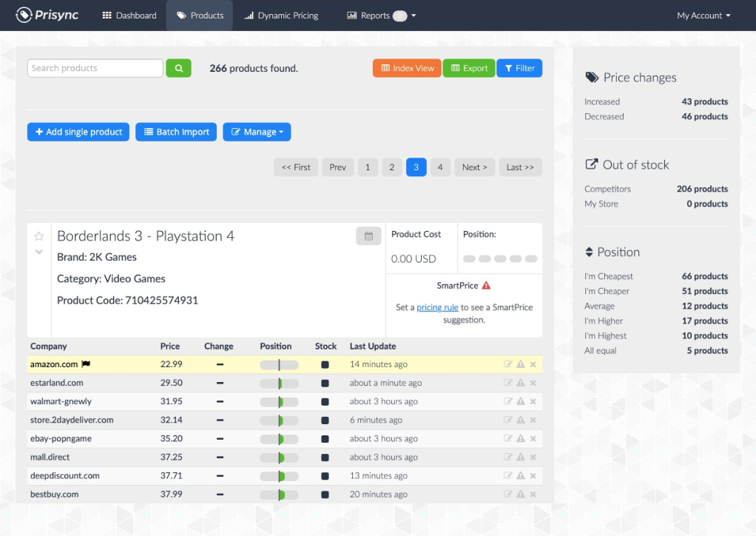Click the star favorite toggle for Borderlands 3

pyautogui.click(x=38, y=235)
